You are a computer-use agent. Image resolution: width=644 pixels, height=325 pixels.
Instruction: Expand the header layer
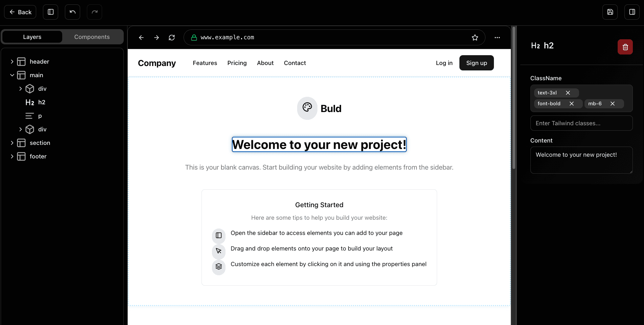pyautogui.click(x=12, y=62)
